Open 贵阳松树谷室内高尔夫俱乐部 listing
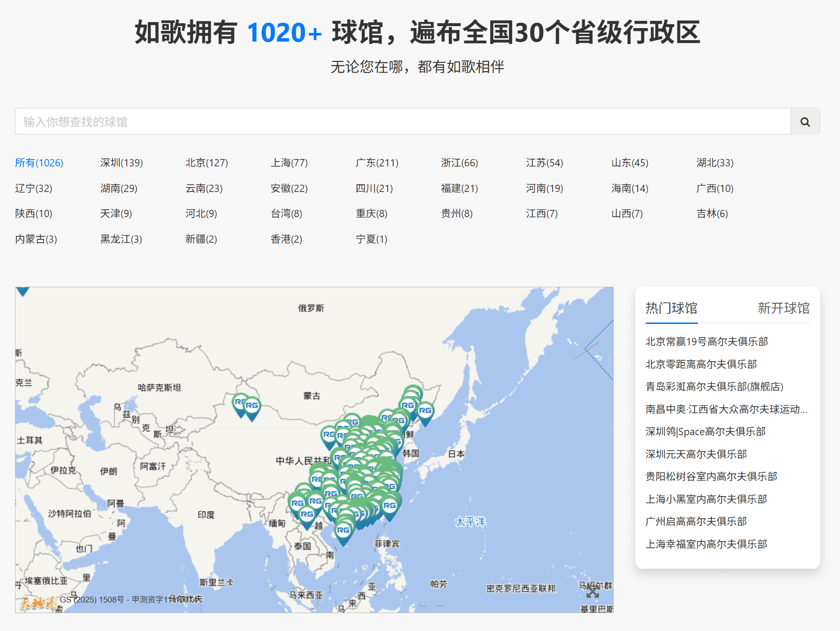 [x=711, y=477]
